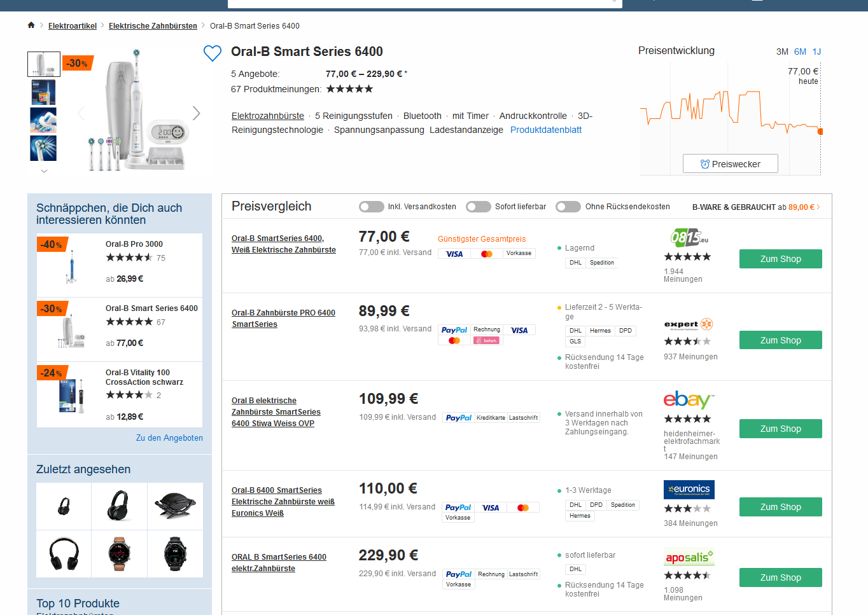Toggle Sofort lieferbar filter
Image resolution: width=868 pixels, height=615 pixels.
[479, 207]
